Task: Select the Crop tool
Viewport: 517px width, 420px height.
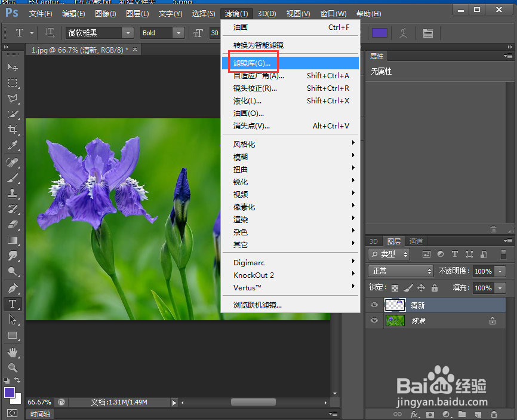Action: (13, 129)
